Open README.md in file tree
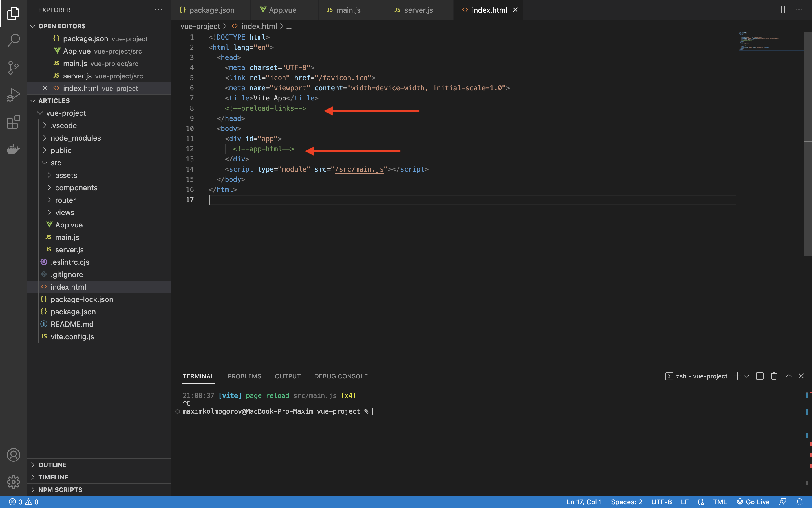The width and height of the screenshot is (812, 508). pyautogui.click(x=99, y=324)
